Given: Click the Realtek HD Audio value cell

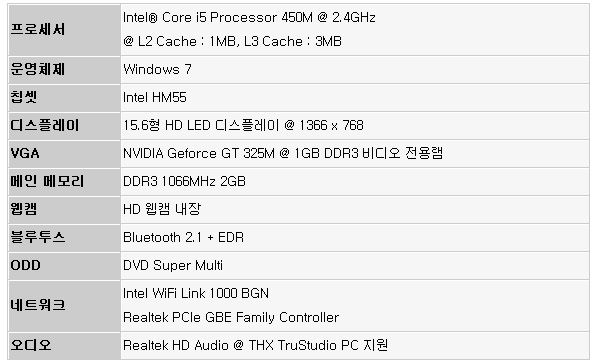Looking at the screenshot, I should coord(355,345).
